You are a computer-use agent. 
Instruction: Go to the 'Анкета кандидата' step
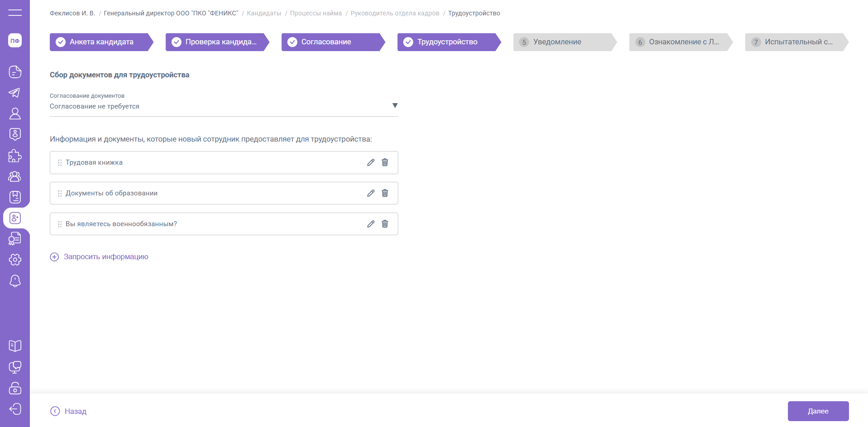point(101,42)
